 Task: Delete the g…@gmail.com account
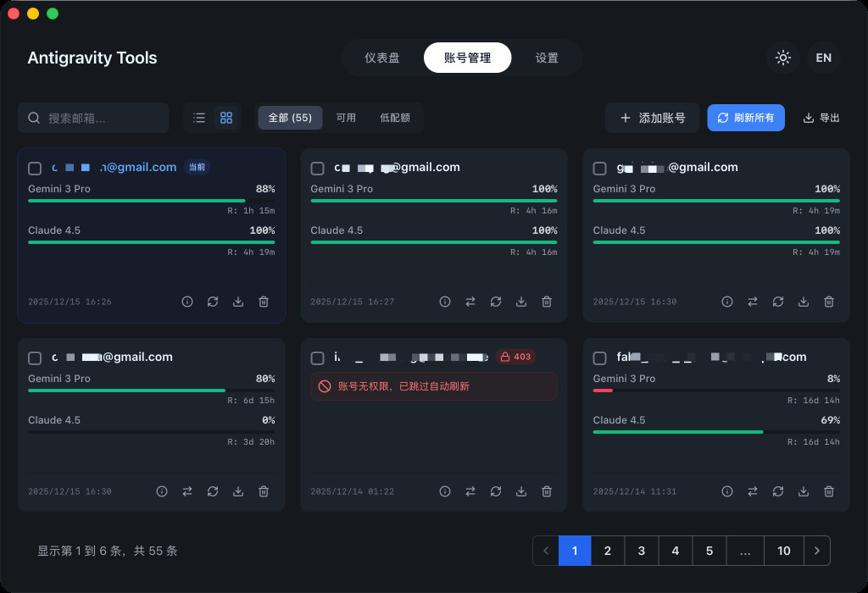pos(829,302)
